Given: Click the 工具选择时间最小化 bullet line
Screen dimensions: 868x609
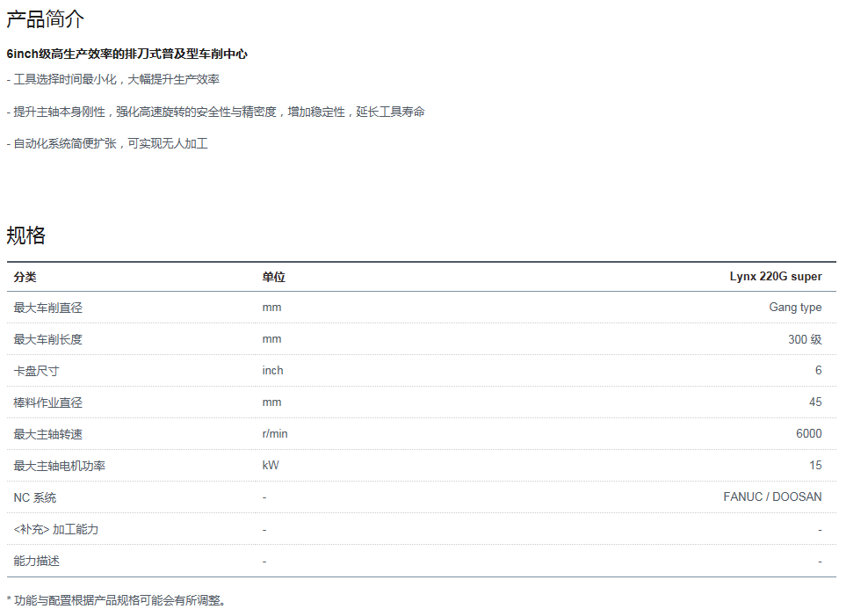Looking at the screenshot, I should [112, 79].
